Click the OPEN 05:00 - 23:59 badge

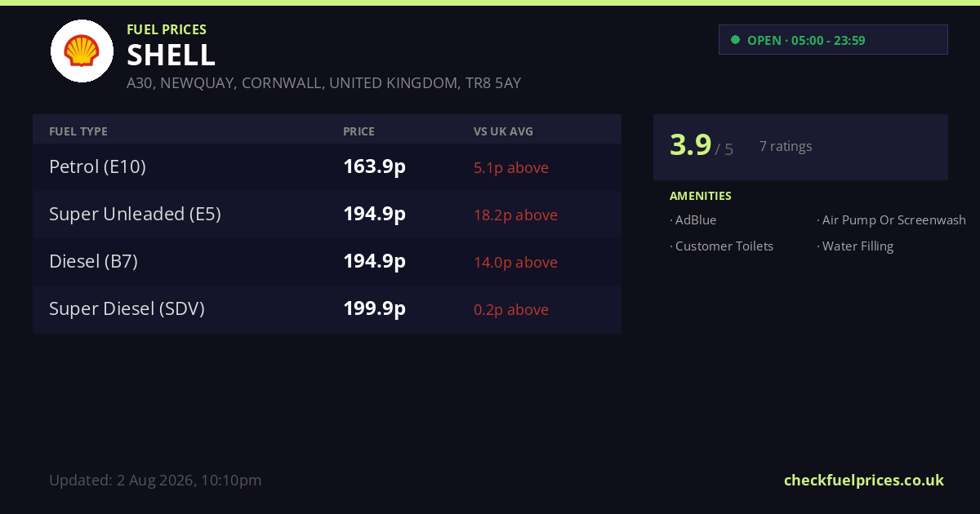pos(833,40)
